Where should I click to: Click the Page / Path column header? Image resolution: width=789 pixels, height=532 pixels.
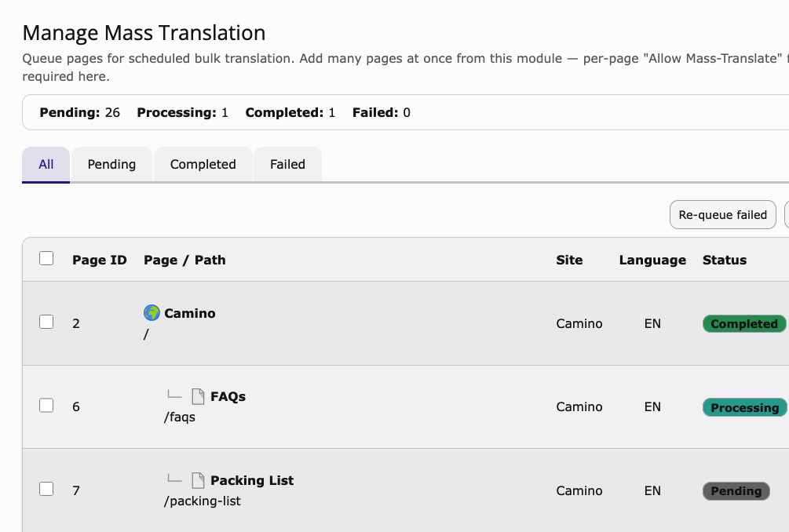coord(184,260)
